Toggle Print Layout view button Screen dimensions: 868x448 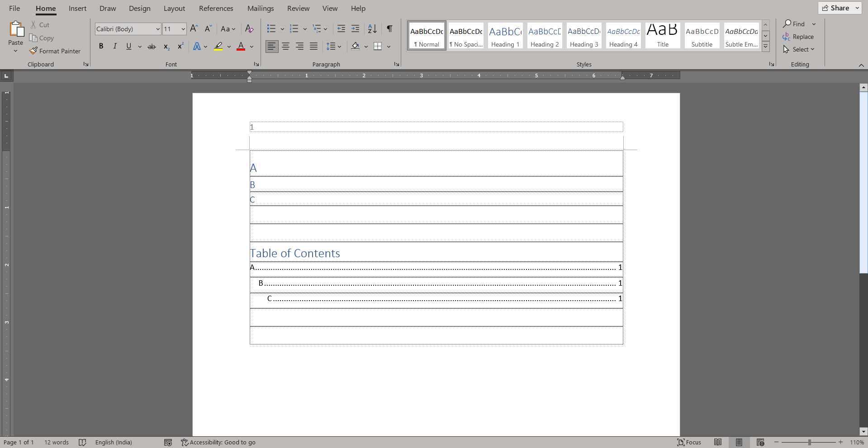coord(739,442)
